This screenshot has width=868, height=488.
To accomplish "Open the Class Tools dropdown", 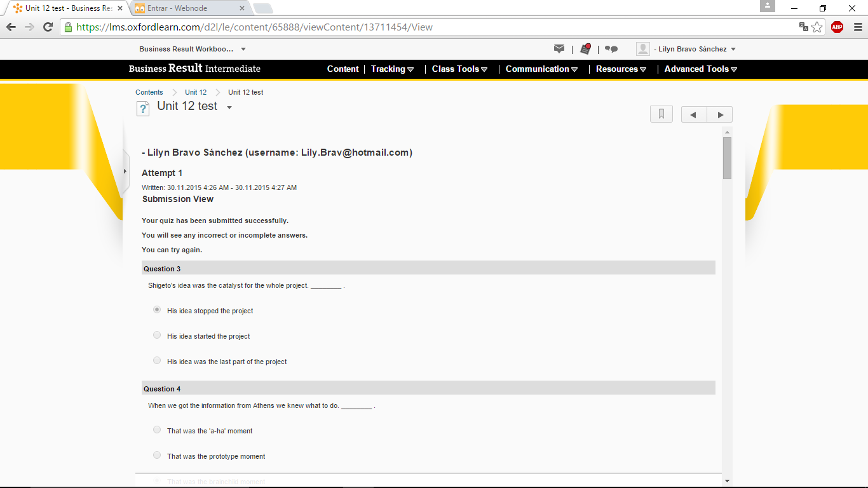I will click(x=459, y=69).
